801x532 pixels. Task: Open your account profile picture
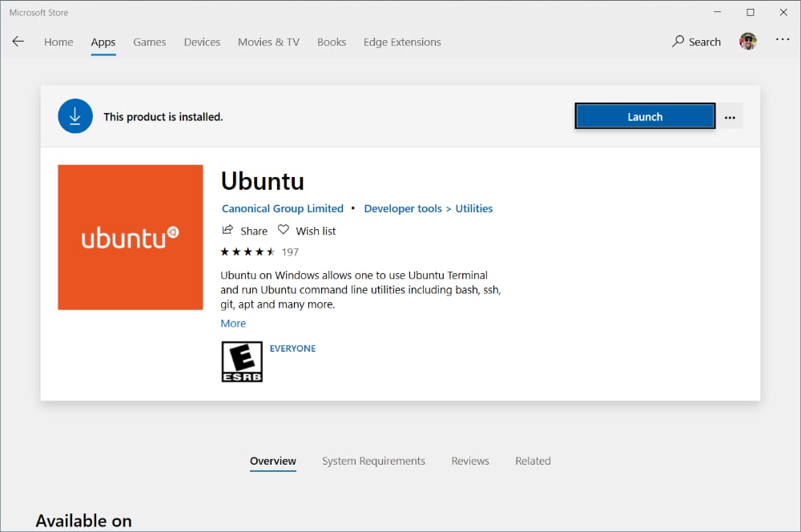click(747, 41)
